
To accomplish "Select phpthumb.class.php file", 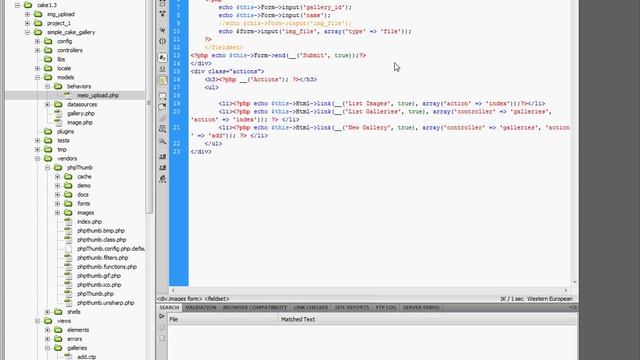I will (x=102, y=240).
